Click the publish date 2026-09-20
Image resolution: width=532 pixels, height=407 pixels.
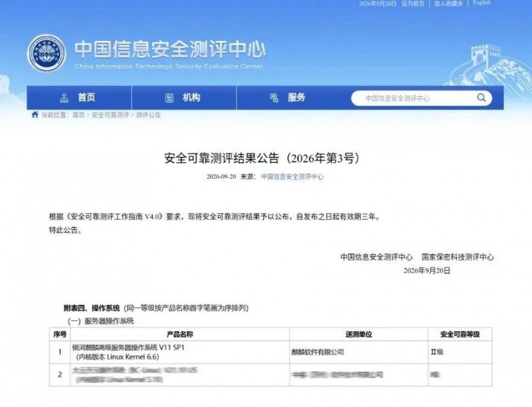coord(221,177)
